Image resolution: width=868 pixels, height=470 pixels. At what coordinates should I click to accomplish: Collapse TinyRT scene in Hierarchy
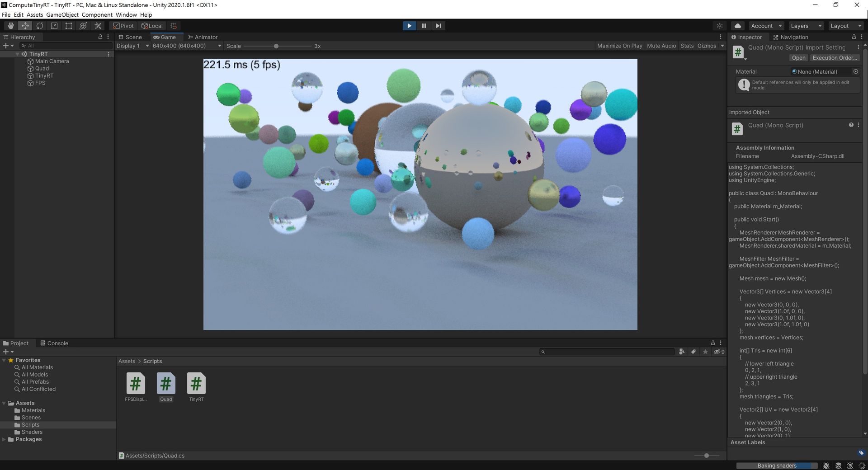(x=17, y=54)
